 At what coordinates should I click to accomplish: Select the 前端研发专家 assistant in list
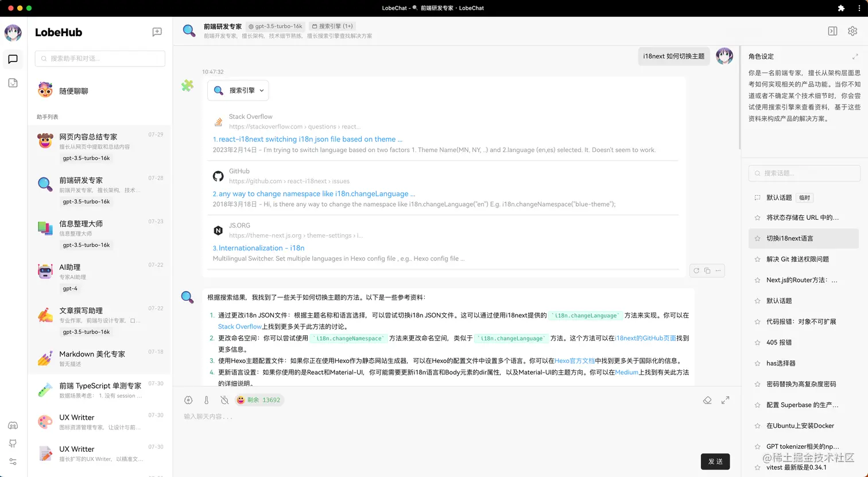[x=100, y=191]
